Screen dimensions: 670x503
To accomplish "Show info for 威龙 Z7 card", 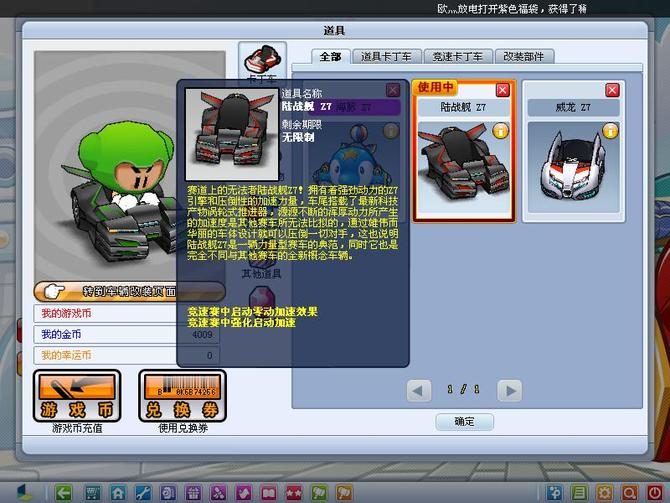I will pos(611,130).
